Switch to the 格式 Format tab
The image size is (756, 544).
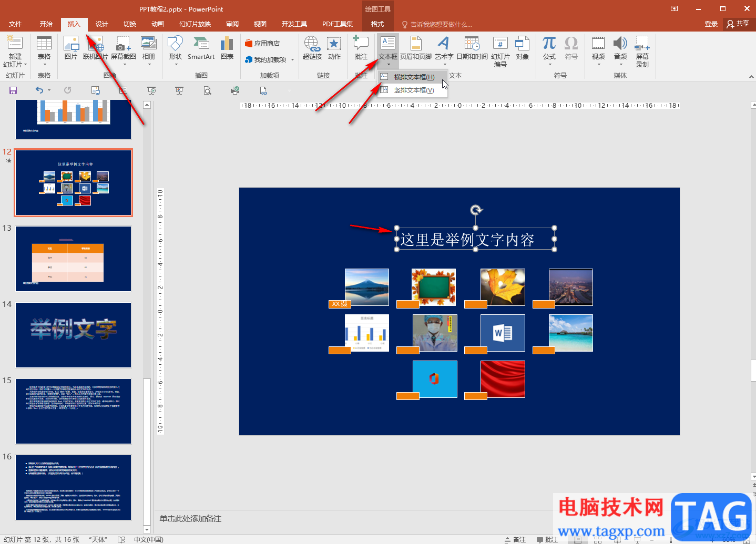click(377, 24)
